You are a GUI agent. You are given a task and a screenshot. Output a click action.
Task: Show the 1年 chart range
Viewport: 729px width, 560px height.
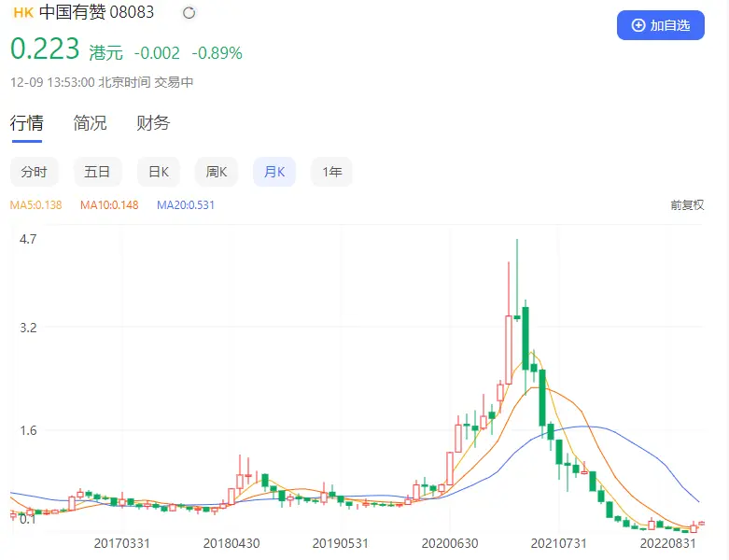331,172
